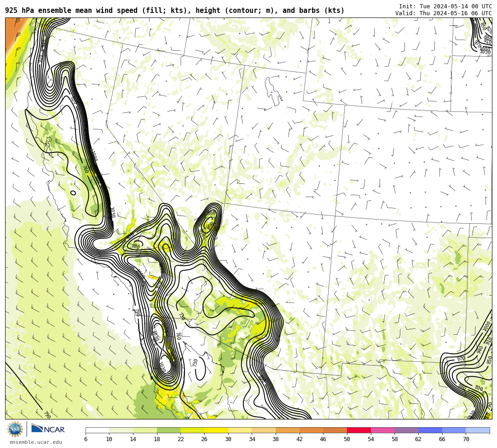497x448 pixels.
Task: Click the colorbar tick label 26
Action: point(204,439)
